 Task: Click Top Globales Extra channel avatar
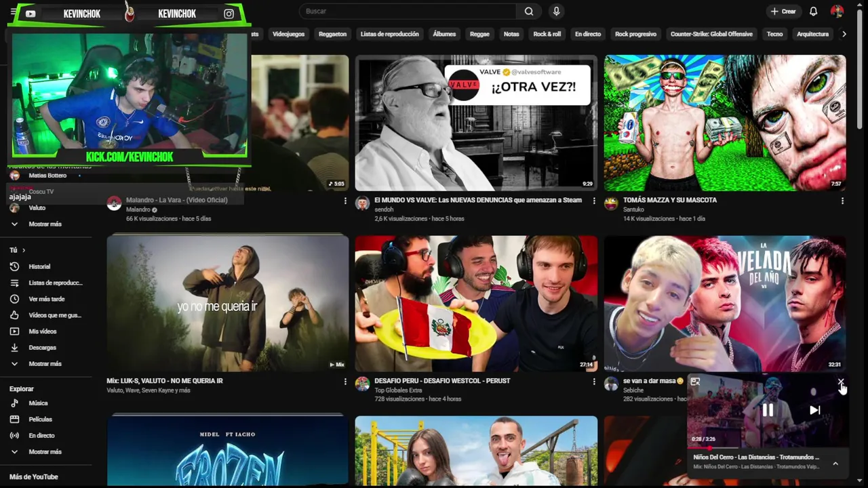(x=362, y=384)
